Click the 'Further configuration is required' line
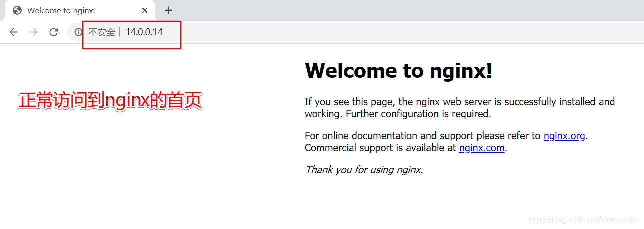The height and width of the screenshot is (229, 644). click(418, 114)
